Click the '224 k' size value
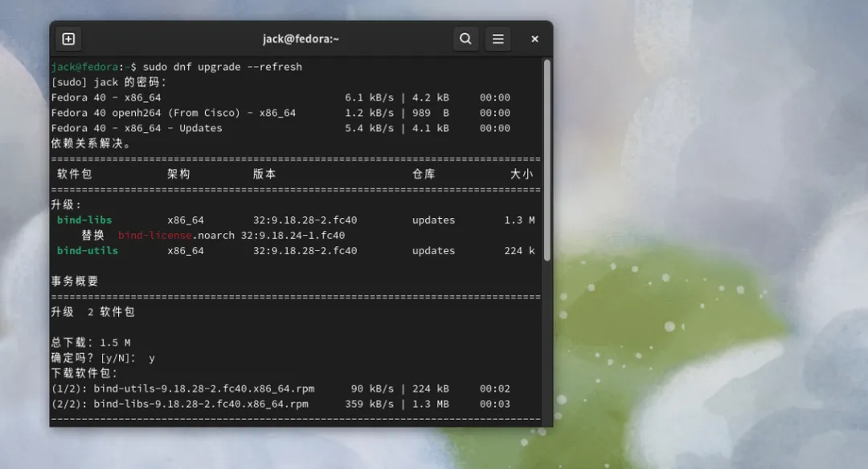Screen dimensions: 868x469 519,250
